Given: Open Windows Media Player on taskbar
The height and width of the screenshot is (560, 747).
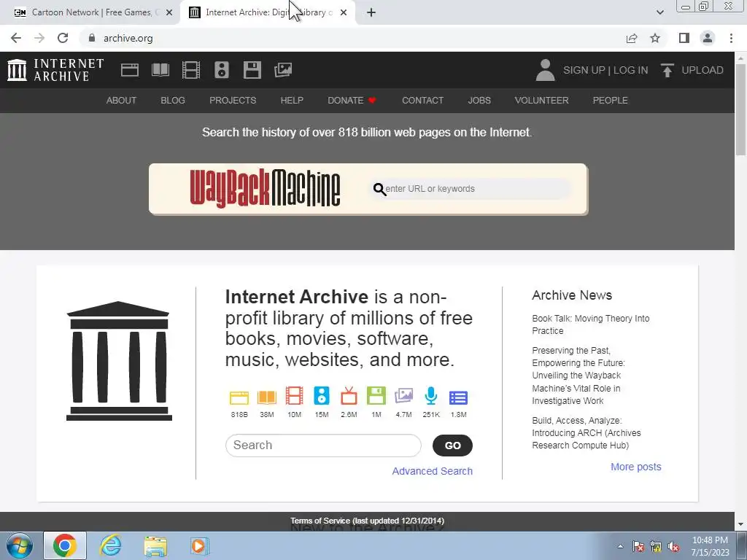Looking at the screenshot, I should (198, 545).
